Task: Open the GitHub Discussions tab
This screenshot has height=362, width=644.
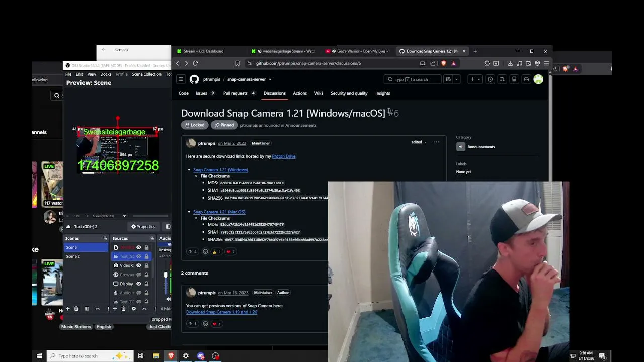Action: 274,93
